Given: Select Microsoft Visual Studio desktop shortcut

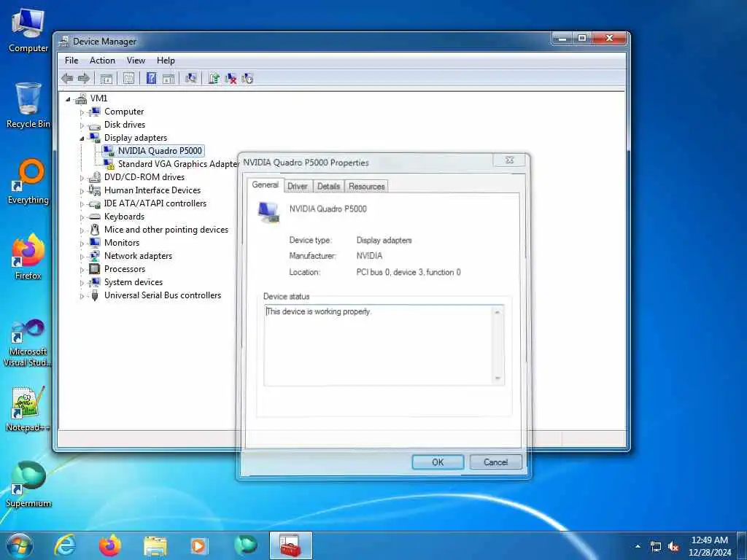Looking at the screenshot, I should click(28, 343).
